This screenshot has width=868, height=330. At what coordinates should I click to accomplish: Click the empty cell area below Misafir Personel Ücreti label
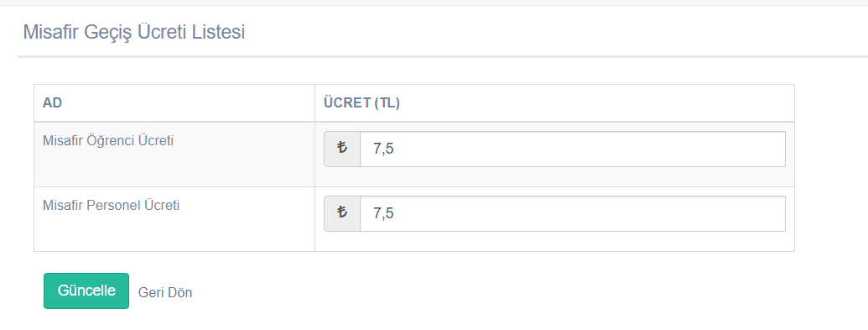(174, 233)
